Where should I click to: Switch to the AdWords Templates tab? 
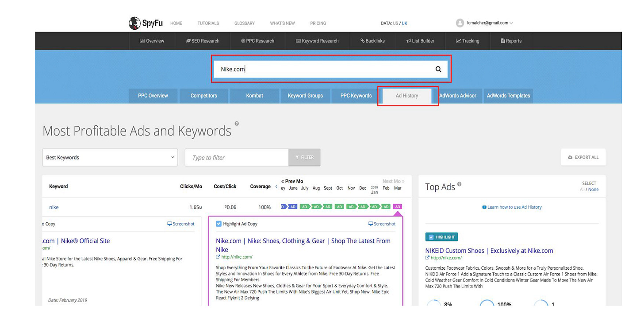click(508, 96)
